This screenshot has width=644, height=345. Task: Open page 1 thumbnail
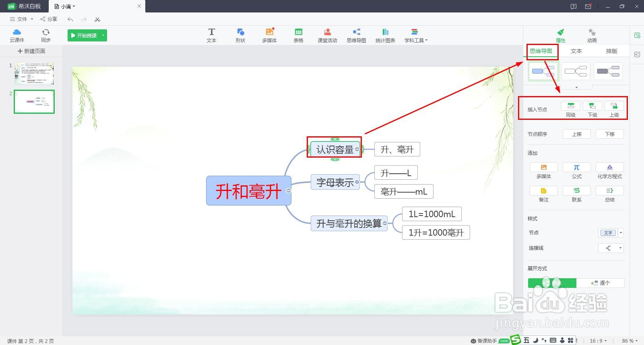(x=34, y=73)
